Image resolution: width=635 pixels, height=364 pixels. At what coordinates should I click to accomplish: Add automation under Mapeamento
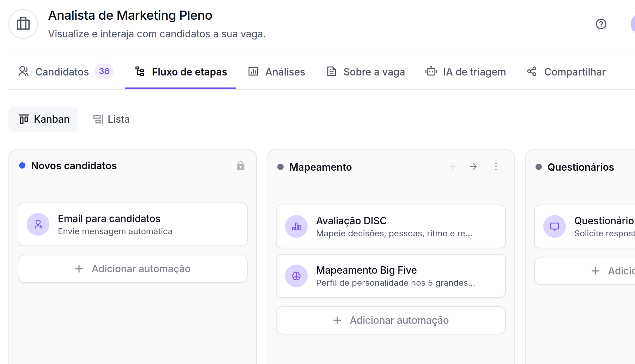[391, 320]
